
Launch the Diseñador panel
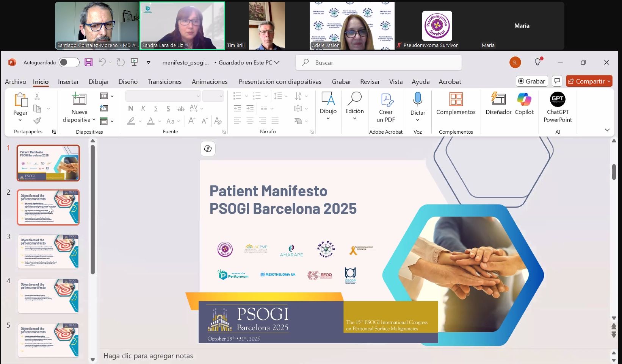coord(499,104)
